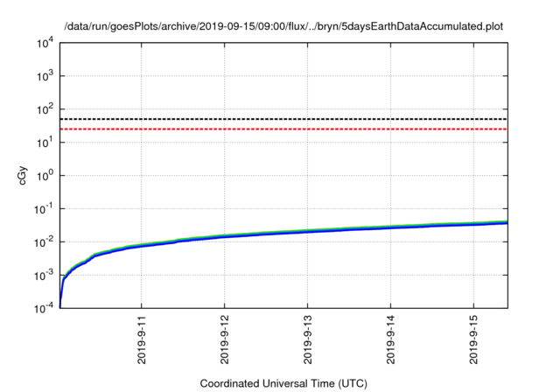Screen dimensions: 560x392
Task: Click the 10^3 y-axis label
Action: 45,76
